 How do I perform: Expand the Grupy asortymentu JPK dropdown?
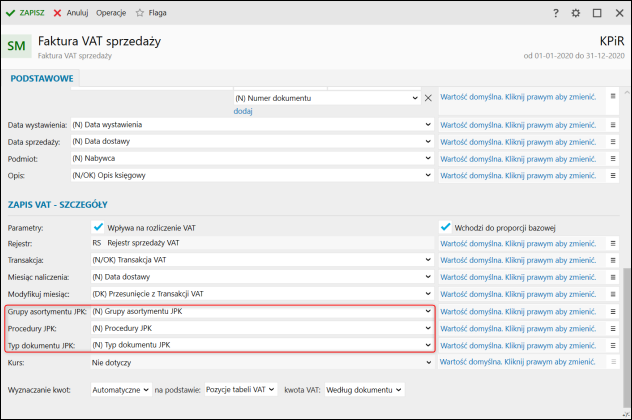[x=428, y=311]
